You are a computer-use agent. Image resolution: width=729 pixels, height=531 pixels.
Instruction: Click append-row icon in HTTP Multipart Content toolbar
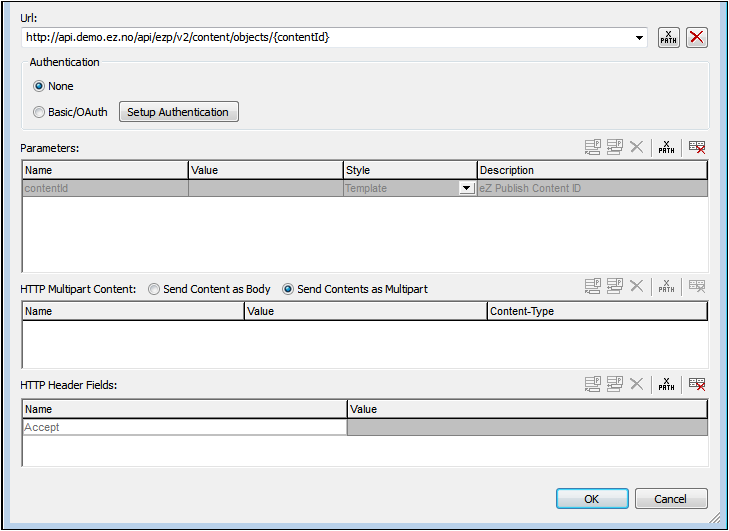[593, 286]
